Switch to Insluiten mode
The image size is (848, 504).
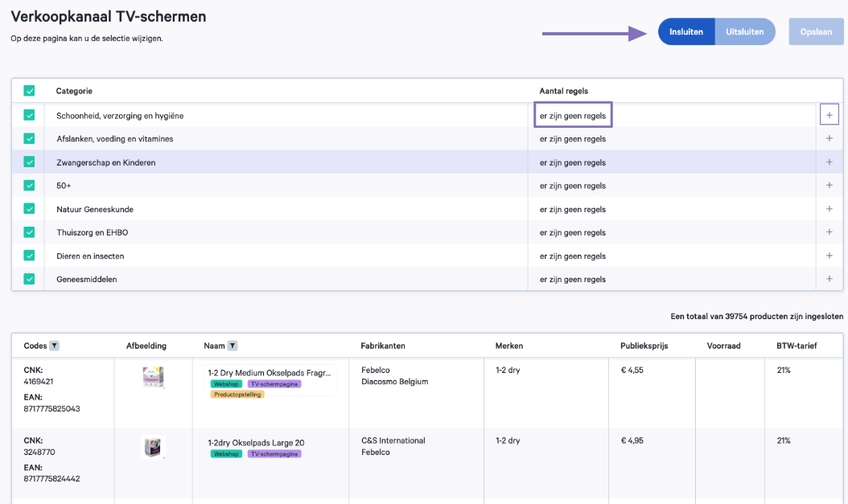coord(686,32)
